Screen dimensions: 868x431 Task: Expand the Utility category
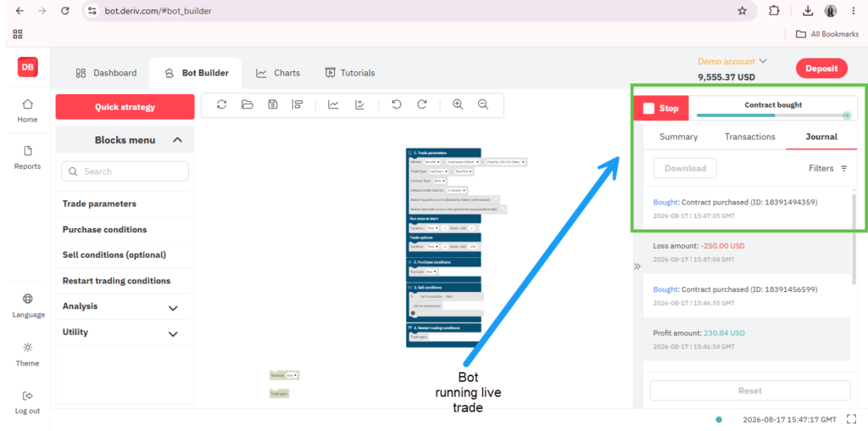click(173, 334)
